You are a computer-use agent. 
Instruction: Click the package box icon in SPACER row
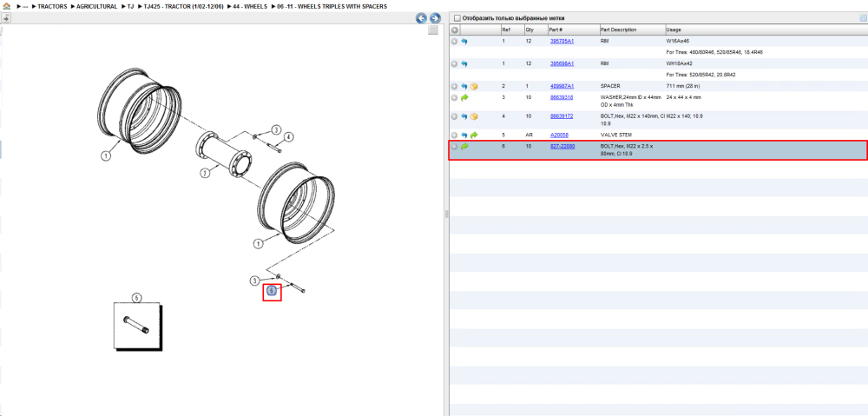coord(474,86)
